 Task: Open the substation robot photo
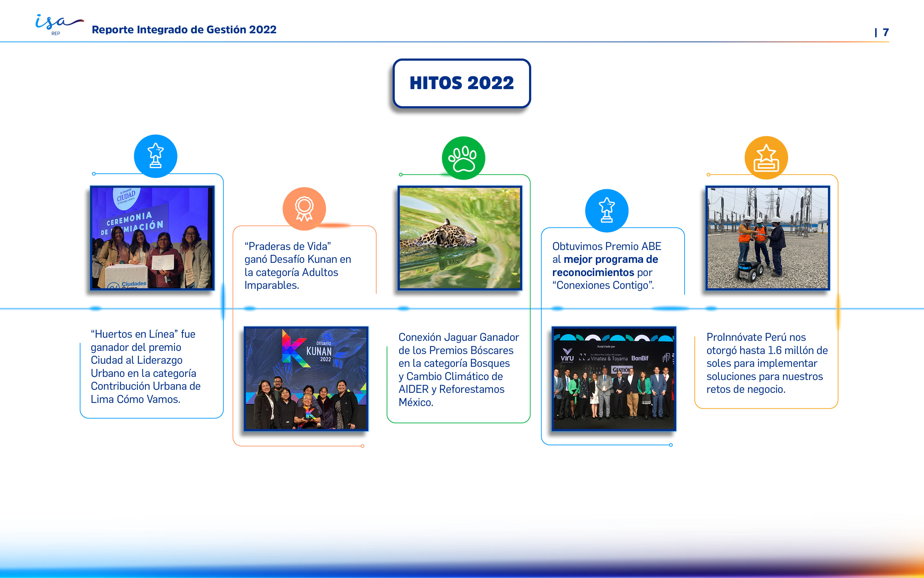pos(768,238)
